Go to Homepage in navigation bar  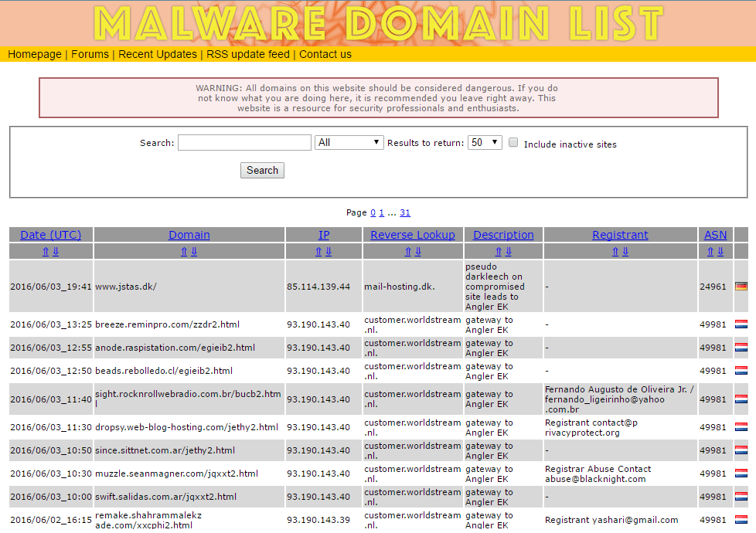(35, 54)
